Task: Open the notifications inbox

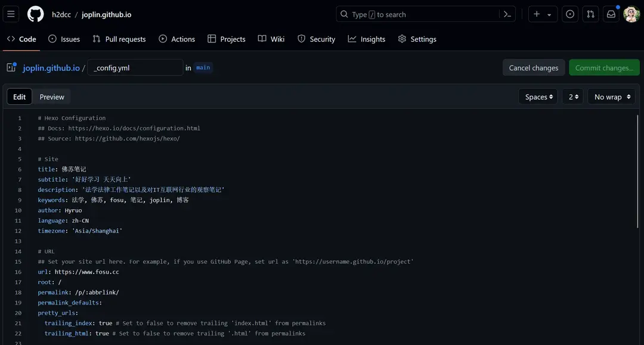Action: click(x=610, y=14)
